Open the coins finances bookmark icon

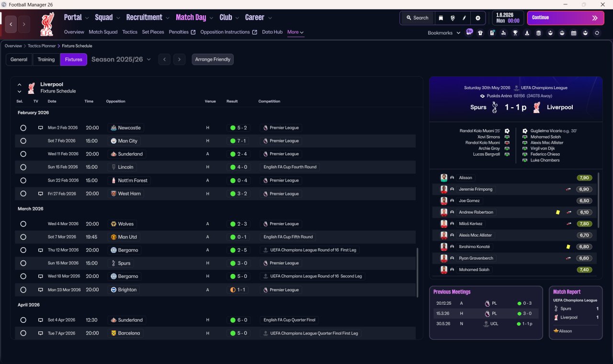click(x=539, y=33)
